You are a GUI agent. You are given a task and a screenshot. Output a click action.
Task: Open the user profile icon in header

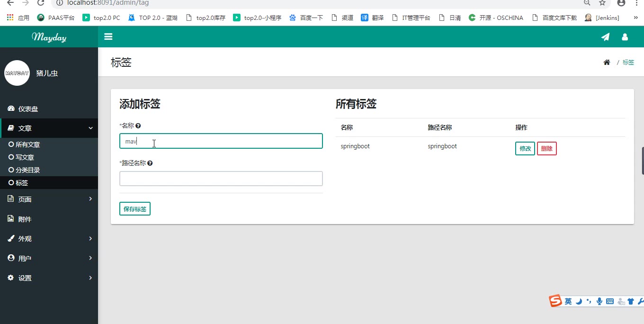coord(625,37)
